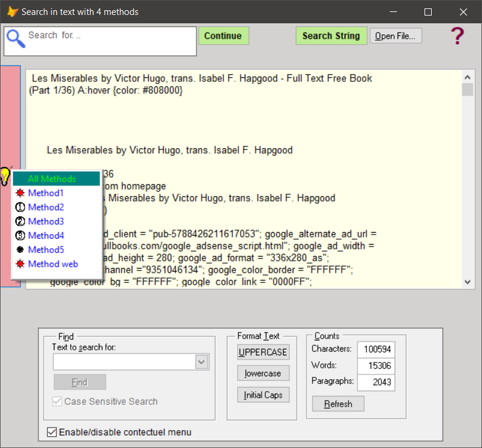
Task: Choose All Methods from the popup menu
Action: [56, 179]
